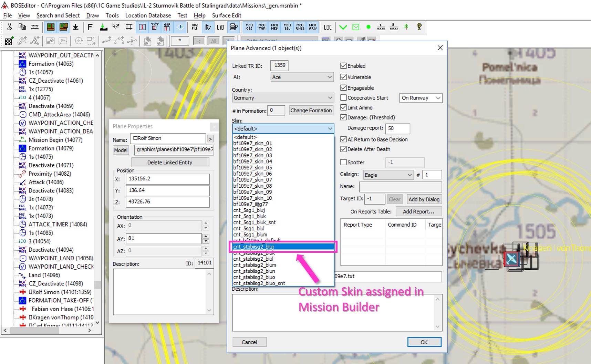Toggle the Spotter checkbox
This screenshot has height=364, width=591.
pos(343,162)
